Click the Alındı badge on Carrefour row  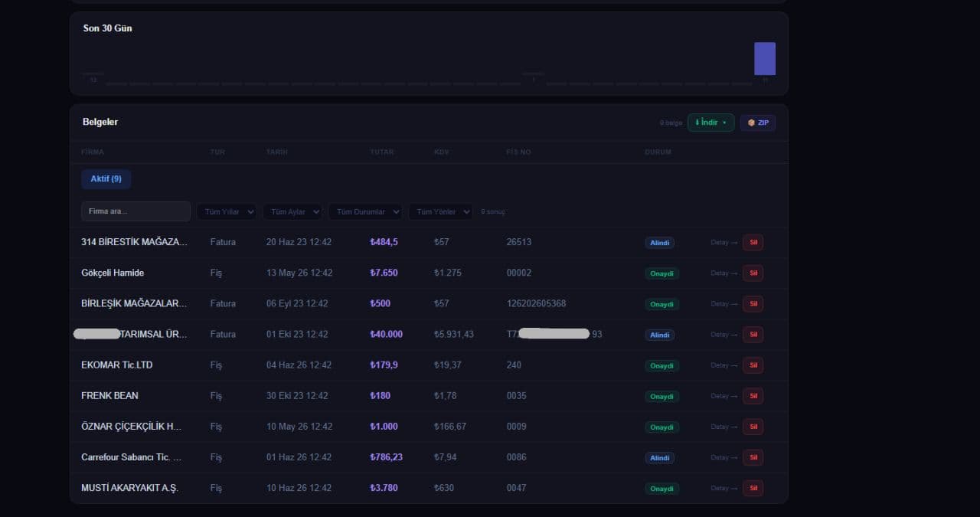point(659,458)
